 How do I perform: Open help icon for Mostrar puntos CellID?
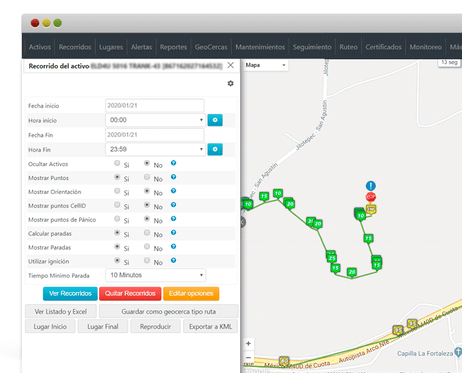coord(173,205)
